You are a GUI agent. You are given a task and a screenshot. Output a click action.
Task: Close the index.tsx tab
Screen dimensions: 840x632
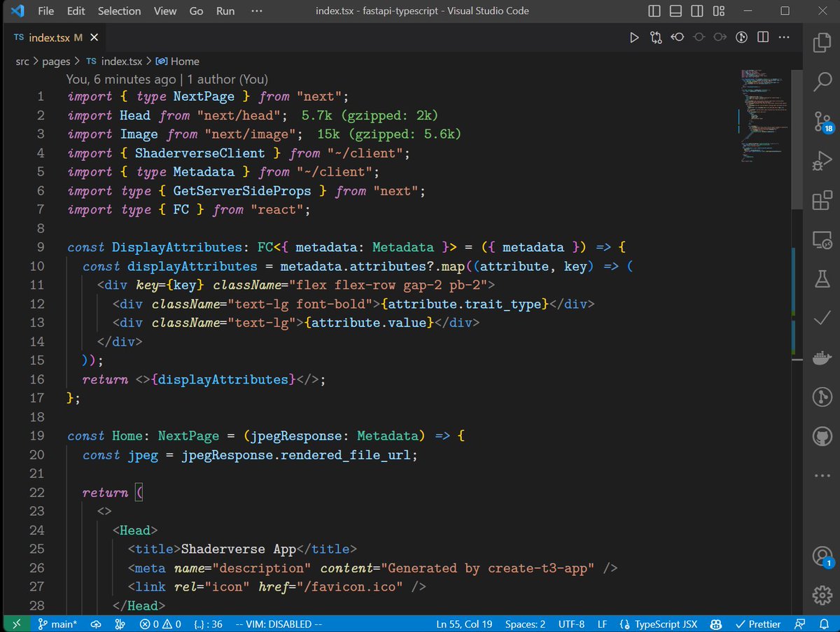(x=94, y=38)
